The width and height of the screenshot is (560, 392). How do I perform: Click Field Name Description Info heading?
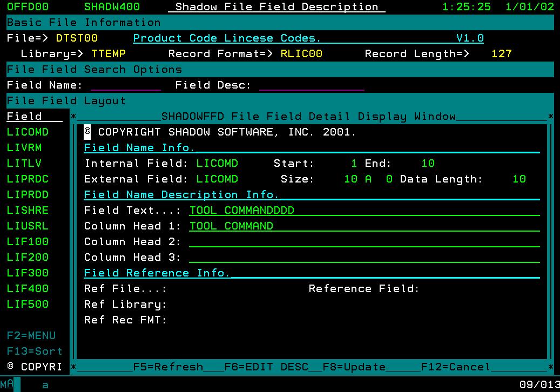click(181, 194)
